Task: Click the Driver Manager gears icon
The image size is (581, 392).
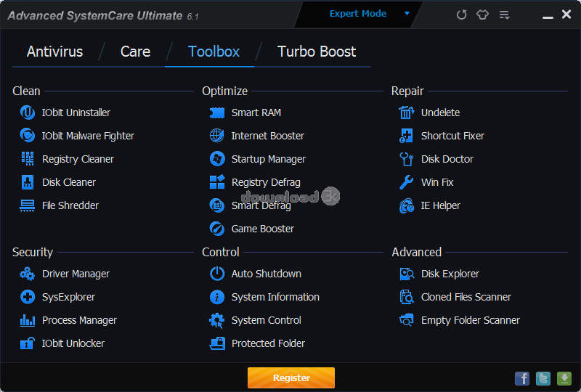Action: coord(28,274)
